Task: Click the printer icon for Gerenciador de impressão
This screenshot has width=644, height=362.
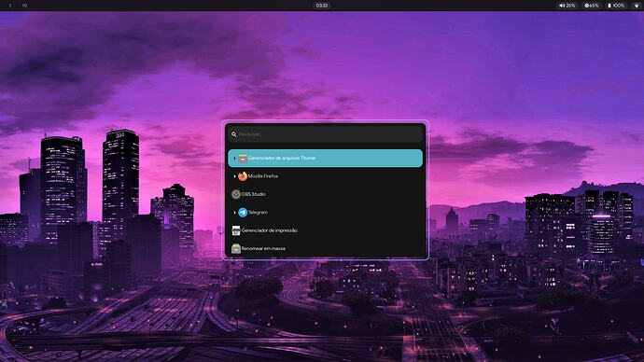Action: click(x=236, y=230)
